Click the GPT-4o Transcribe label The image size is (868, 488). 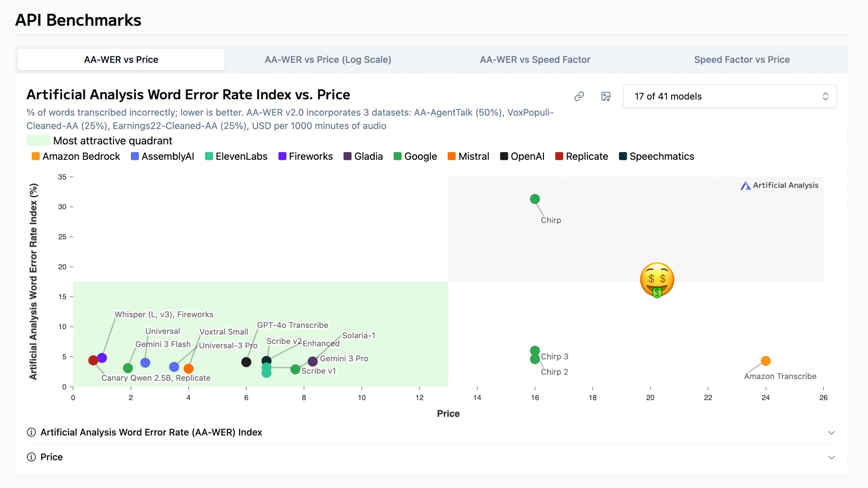pos(292,325)
